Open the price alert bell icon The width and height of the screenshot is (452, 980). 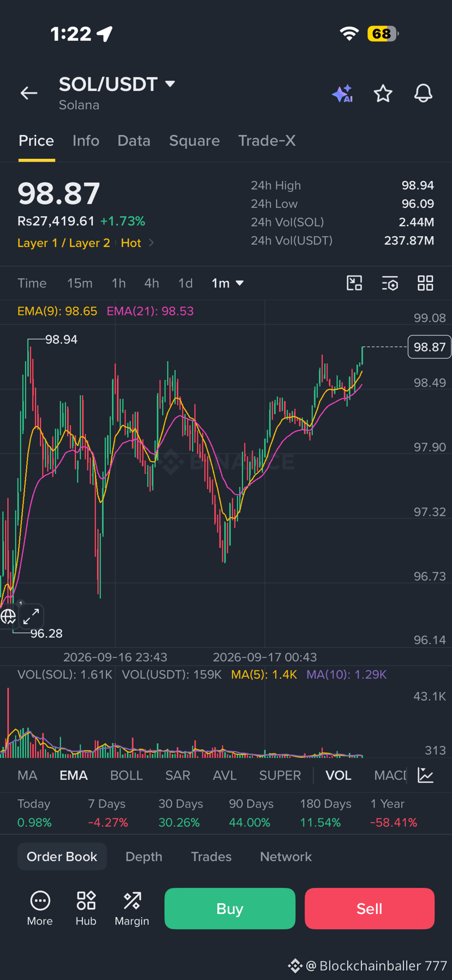click(x=423, y=93)
